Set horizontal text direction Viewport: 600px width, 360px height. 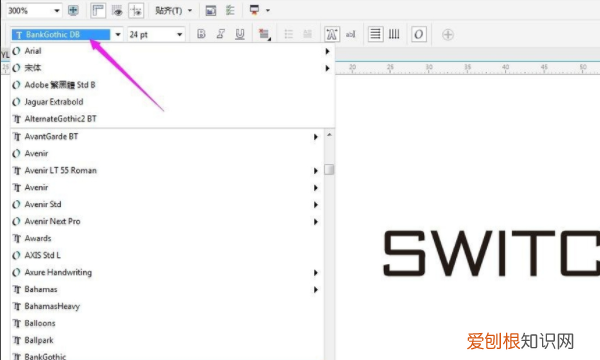pos(375,34)
